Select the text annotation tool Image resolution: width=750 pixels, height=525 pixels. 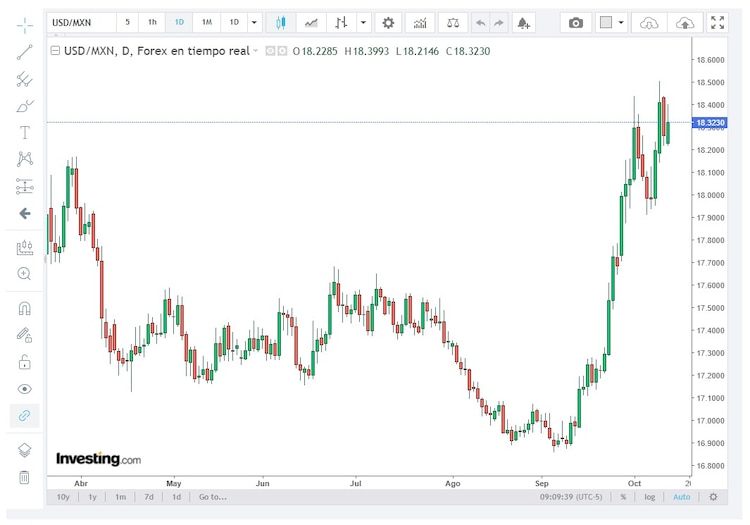[x=24, y=132]
